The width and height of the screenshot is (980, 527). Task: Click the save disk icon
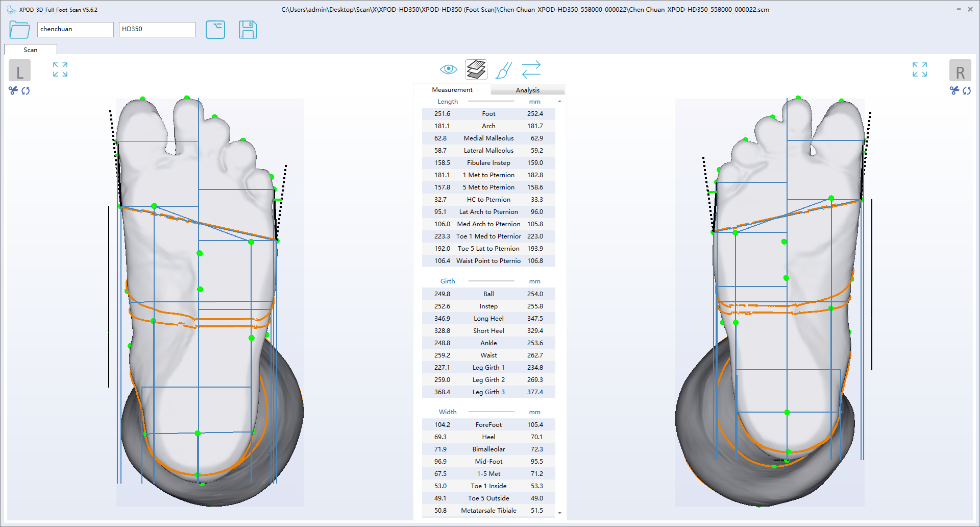pos(248,30)
